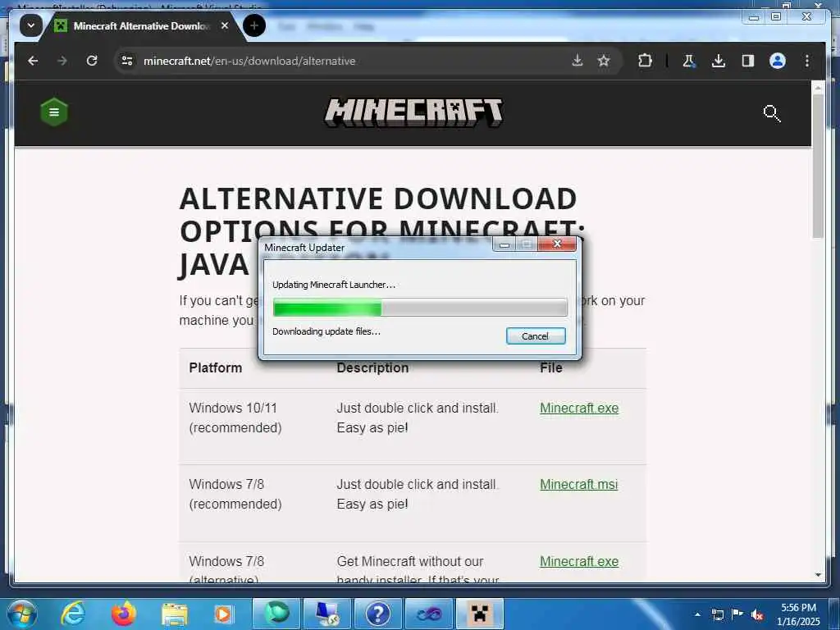Click the muted volume tray icon
Screen dimensions: 840x630
click(x=757, y=614)
